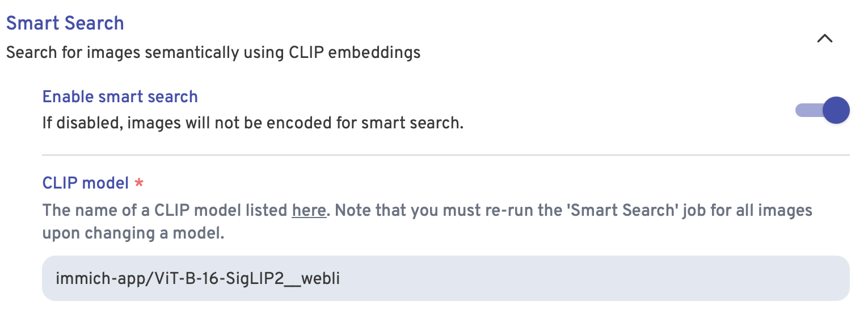Click the divider line below Enable smart search
This screenshot has height=326, width=868.
445,155
